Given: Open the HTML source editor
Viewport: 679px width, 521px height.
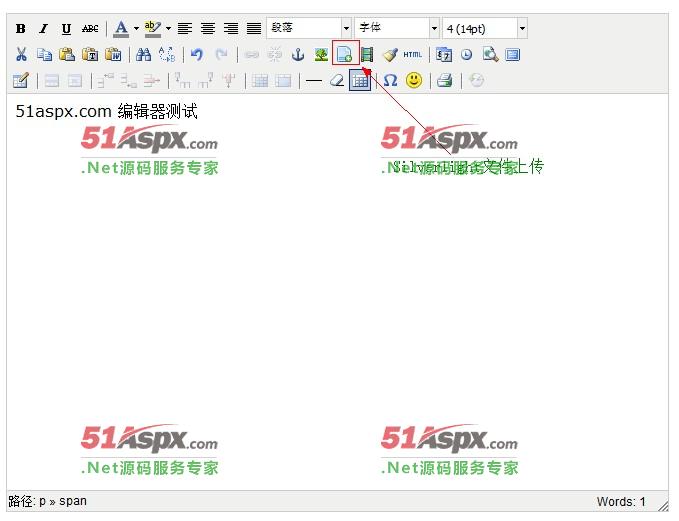Looking at the screenshot, I should point(413,55).
